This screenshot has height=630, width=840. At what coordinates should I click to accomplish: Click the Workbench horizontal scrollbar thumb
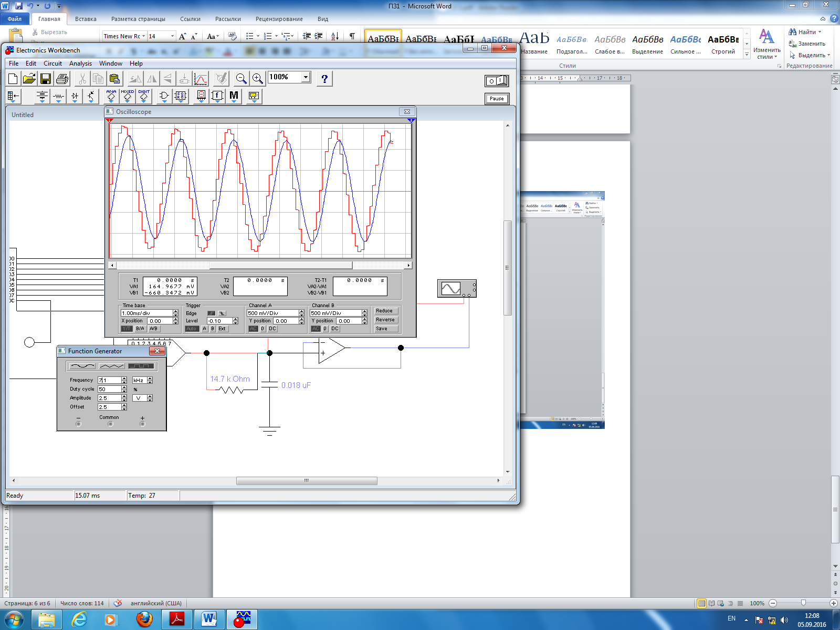307,481
